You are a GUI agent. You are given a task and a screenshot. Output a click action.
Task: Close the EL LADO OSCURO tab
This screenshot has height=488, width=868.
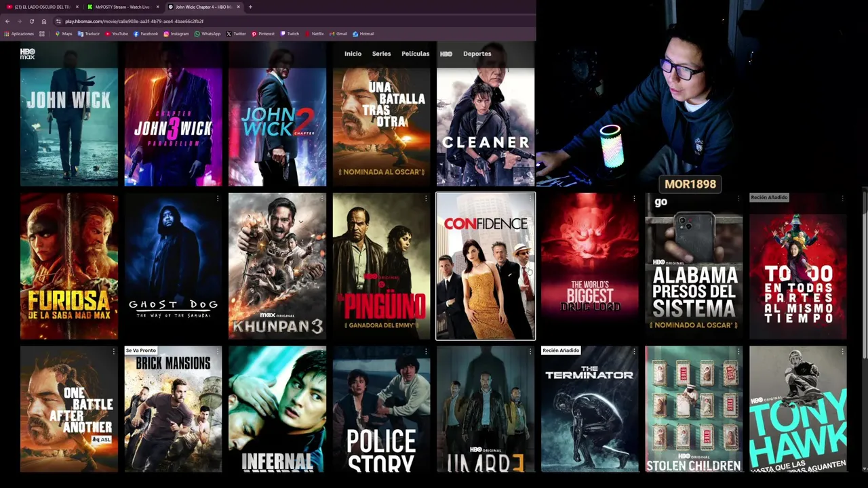(x=77, y=7)
